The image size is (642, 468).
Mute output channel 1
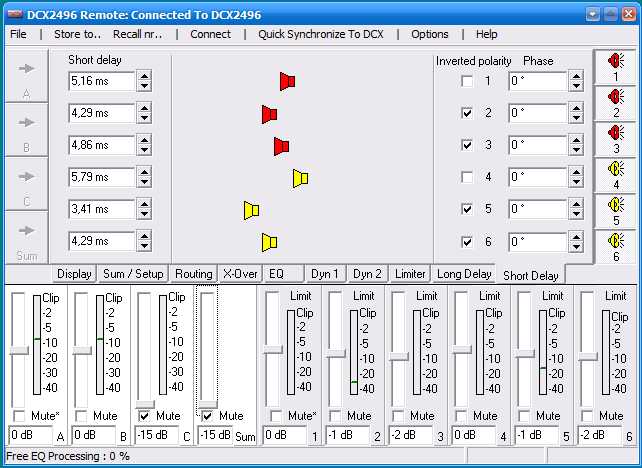276,416
